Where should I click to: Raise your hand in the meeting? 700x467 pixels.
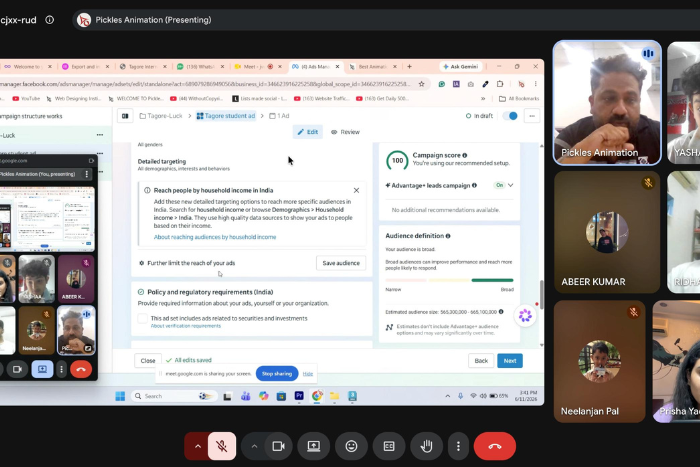[x=426, y=446]
